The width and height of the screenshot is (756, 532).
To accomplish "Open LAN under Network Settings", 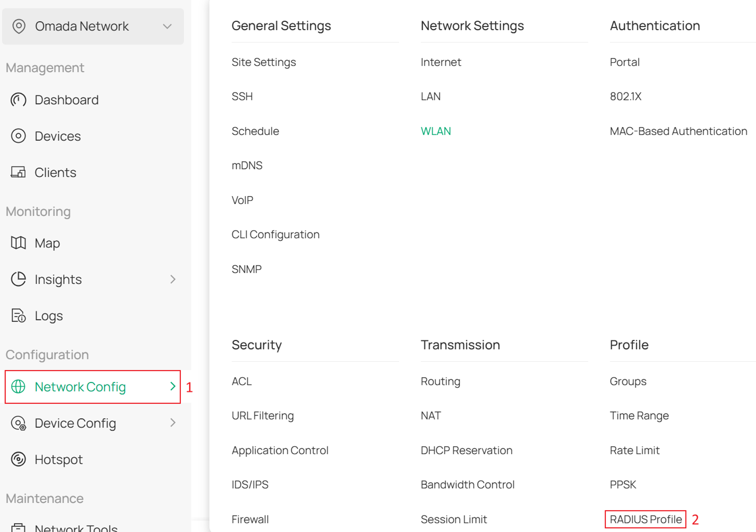I will (x=430, y=96).
